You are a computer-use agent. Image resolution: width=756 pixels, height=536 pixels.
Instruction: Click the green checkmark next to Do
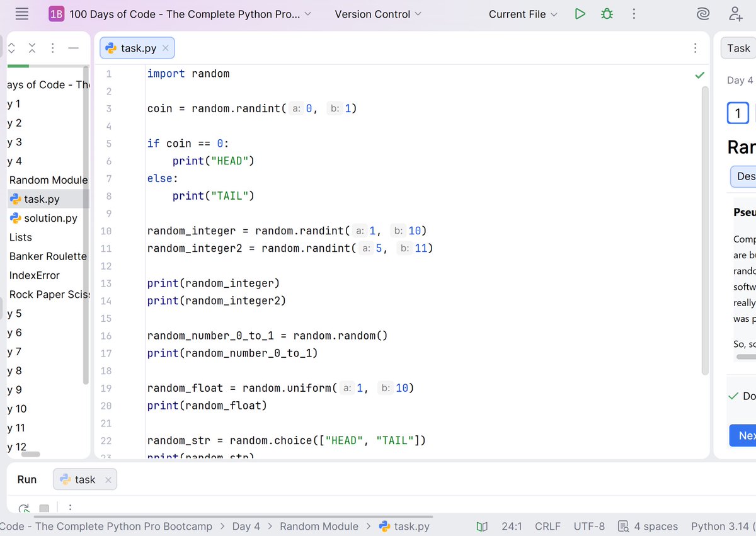[733, 396]
